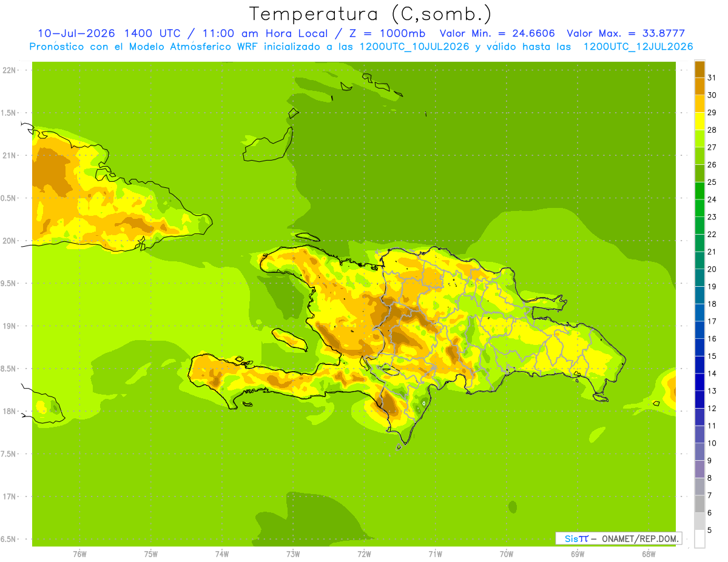This screenshot has width=728, height=562.
Task: Click the orange swatch between 30 and 31
Action: coord(699,86)
